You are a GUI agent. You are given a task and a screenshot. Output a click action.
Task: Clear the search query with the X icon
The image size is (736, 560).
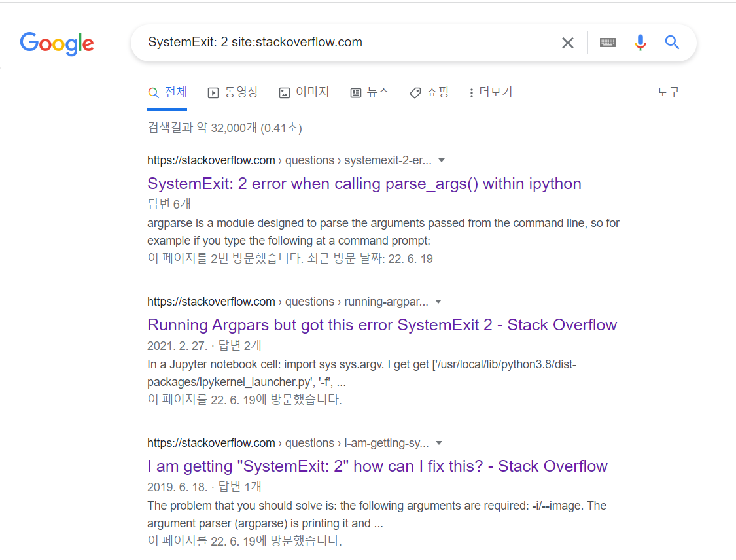pos(567,43)
